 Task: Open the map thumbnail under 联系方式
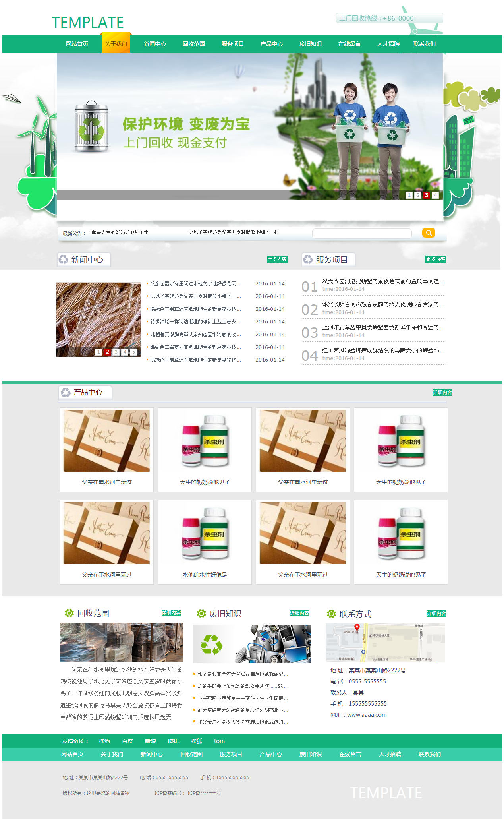(385, 643)
